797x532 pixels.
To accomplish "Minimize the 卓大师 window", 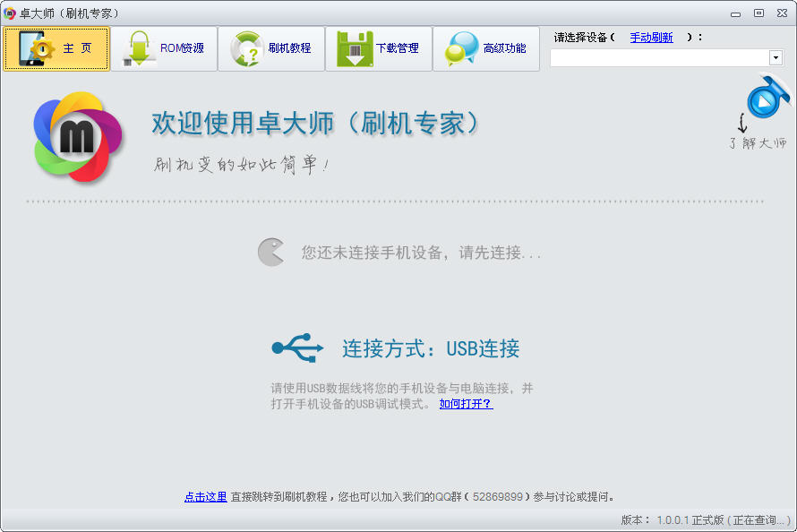I will point(735,13).
